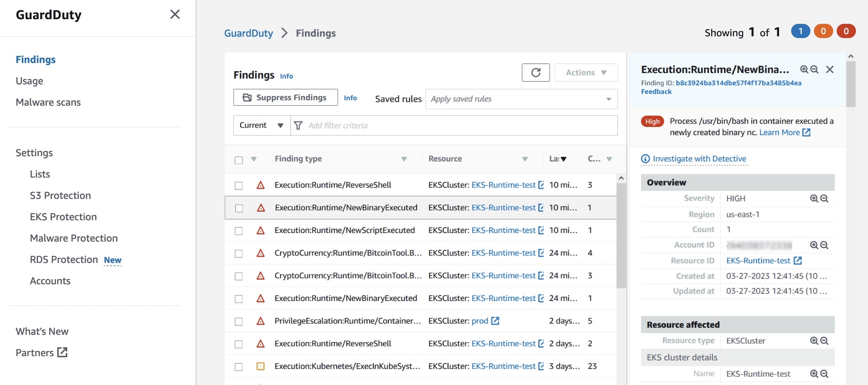
Task: Close the finding details panel
Action: coord(830,69)
